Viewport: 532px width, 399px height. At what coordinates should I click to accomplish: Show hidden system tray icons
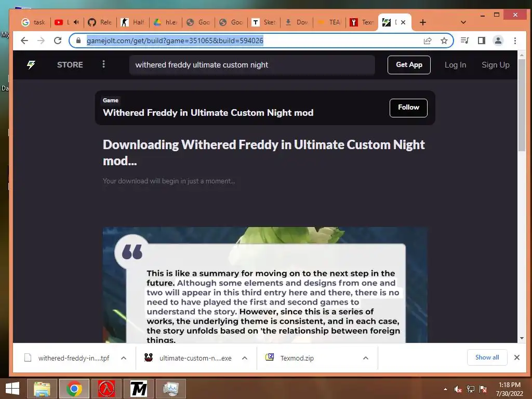(x=445, y=389)
